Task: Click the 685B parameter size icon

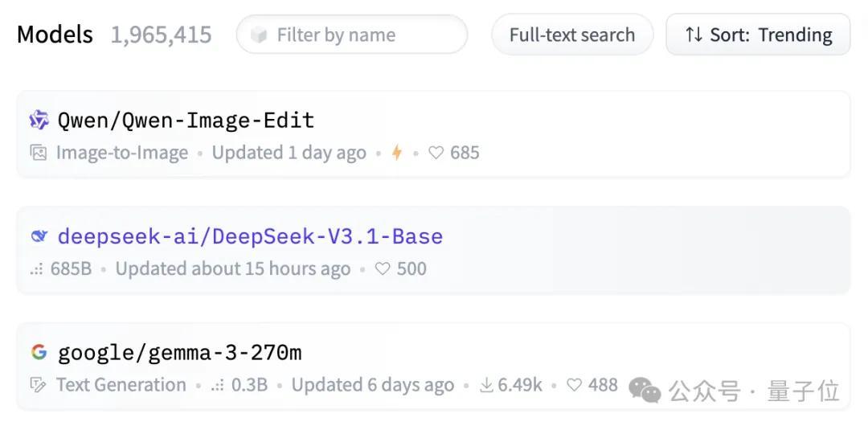Action: 36,270
